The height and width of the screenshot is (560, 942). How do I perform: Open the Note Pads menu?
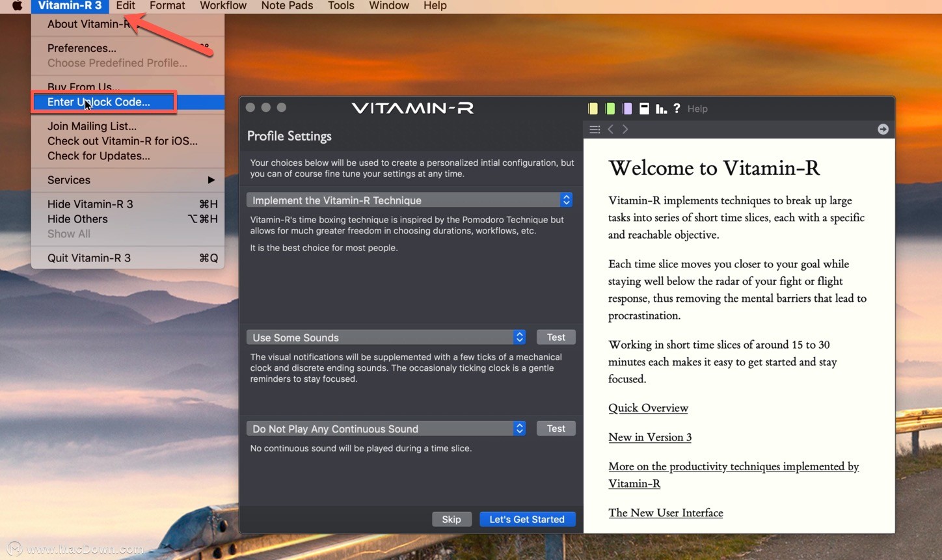[287, 6]
